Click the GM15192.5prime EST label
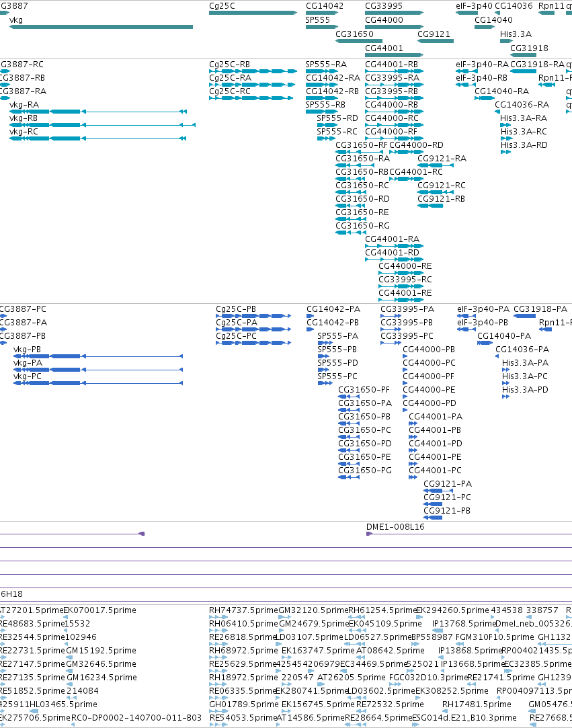This screenshot has height=728, width=572. point(101,651)
